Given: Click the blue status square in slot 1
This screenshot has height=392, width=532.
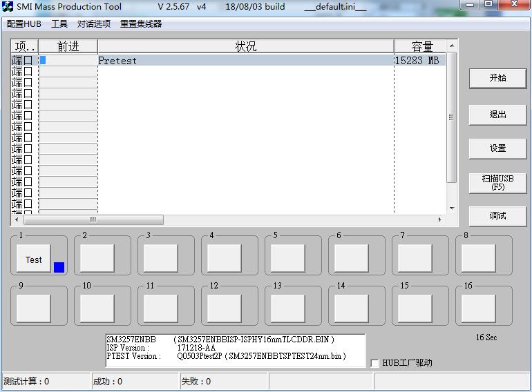Looking at the screenshot, I should [x=59, y=267].
